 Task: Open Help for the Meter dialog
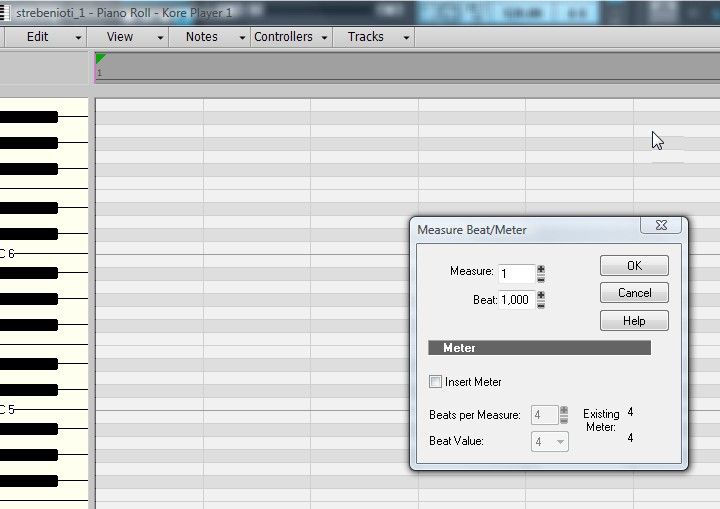(x=634, y=321)
